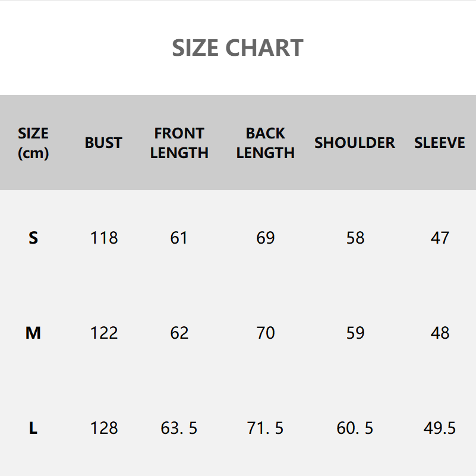Click back length value 70

coord(266,333)
